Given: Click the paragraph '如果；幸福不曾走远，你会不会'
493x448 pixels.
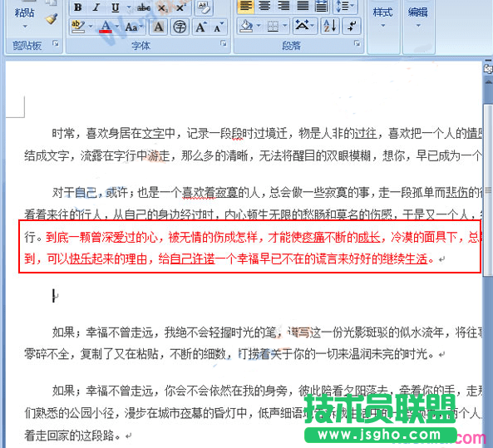Looking at the screenshot, I should pyautogui.click(x=267, y=391).
